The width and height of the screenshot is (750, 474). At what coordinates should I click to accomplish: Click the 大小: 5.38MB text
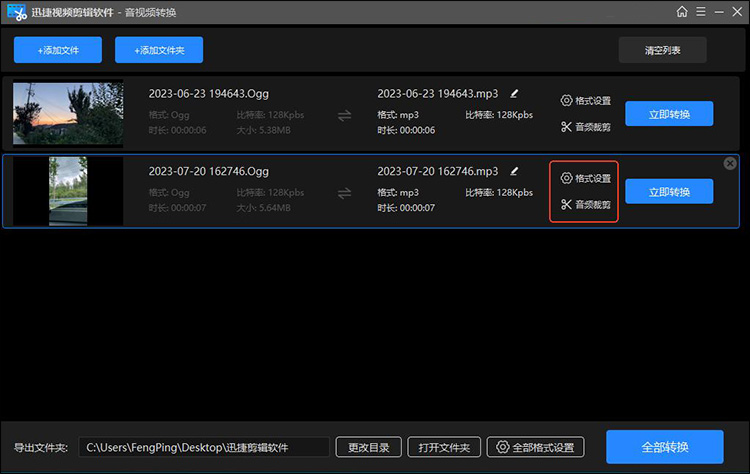pyautogui.click(x=264, y=130)
